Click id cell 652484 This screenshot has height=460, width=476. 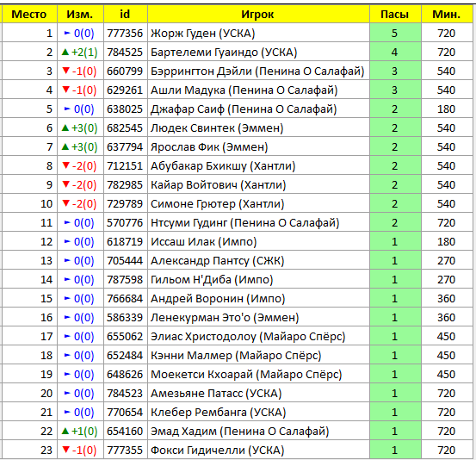pos(125,356)
